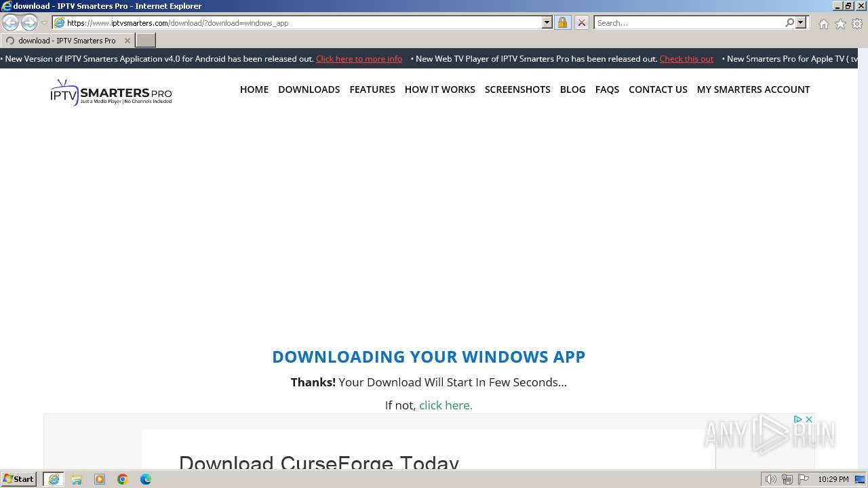Open the SCREENSHOTS menu item
The image size is (868, 488).
click(x=517, y=89)
